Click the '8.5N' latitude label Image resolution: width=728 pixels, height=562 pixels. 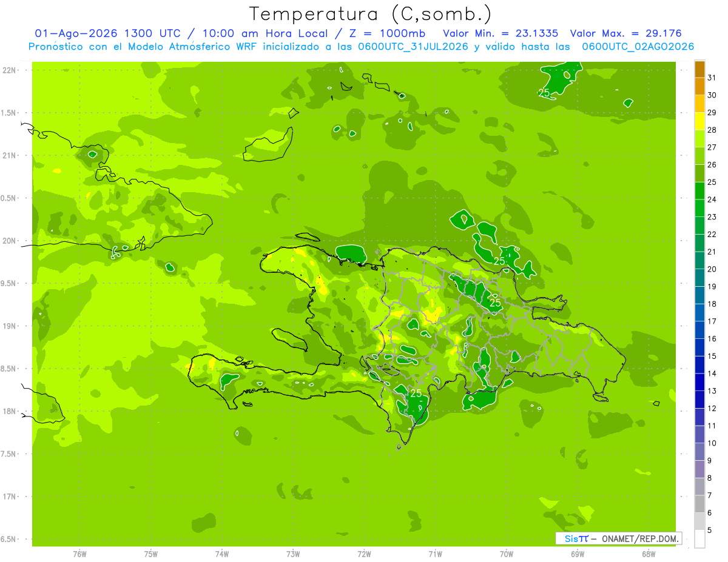pyautogui.click(x=9, y=369)
